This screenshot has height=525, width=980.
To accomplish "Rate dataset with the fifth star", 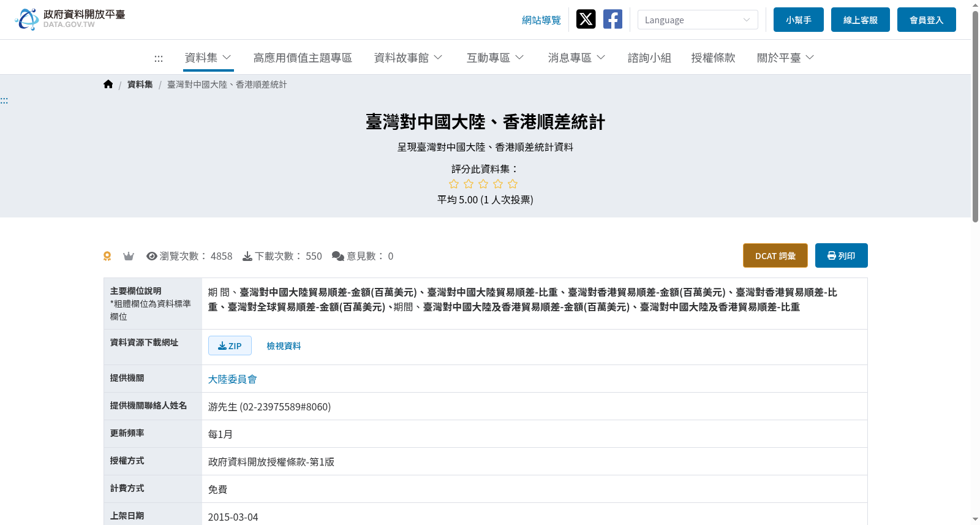I will 513,184.
